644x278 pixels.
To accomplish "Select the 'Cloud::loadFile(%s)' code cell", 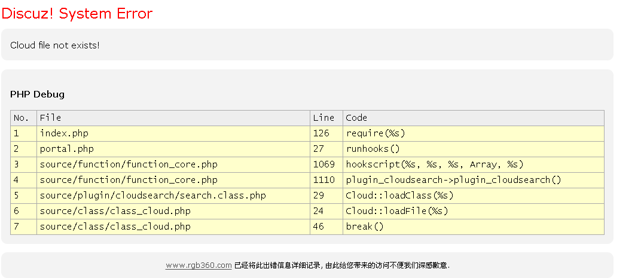I will (474, 212).
